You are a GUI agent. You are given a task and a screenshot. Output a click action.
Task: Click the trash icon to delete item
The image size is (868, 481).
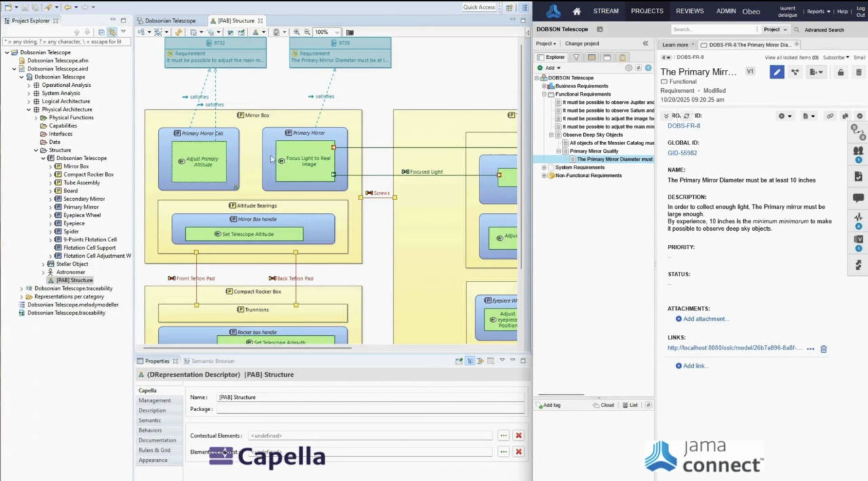click(859, 72)
